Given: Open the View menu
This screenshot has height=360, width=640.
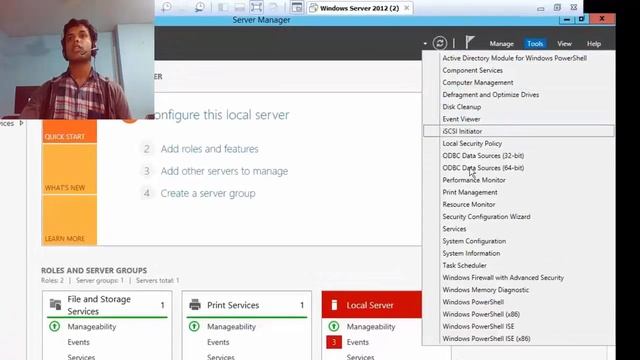Looking at the screenshot, I should click(564, 44).
